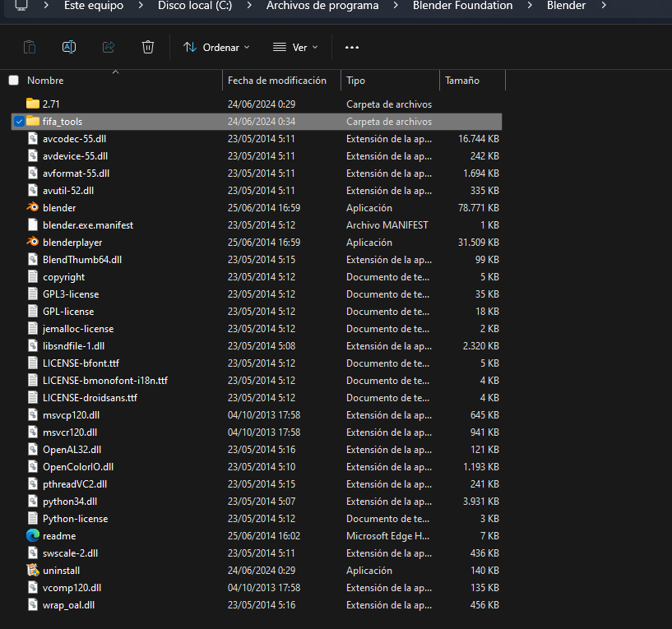Sort by Fecha de modificación column header

click(277, 80)
